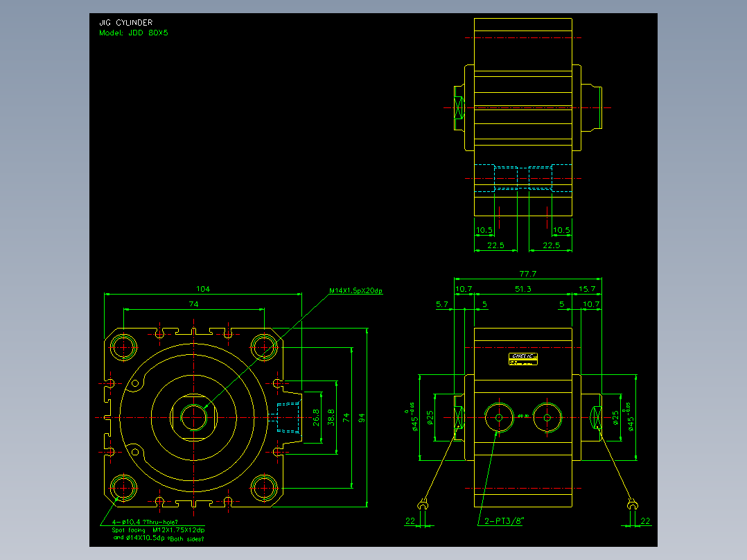Viewport: 747px width, 560px height.
Task: Click the bottom-right wrench flat symbol
Action: pyautogui.click(x=632, y=505)
